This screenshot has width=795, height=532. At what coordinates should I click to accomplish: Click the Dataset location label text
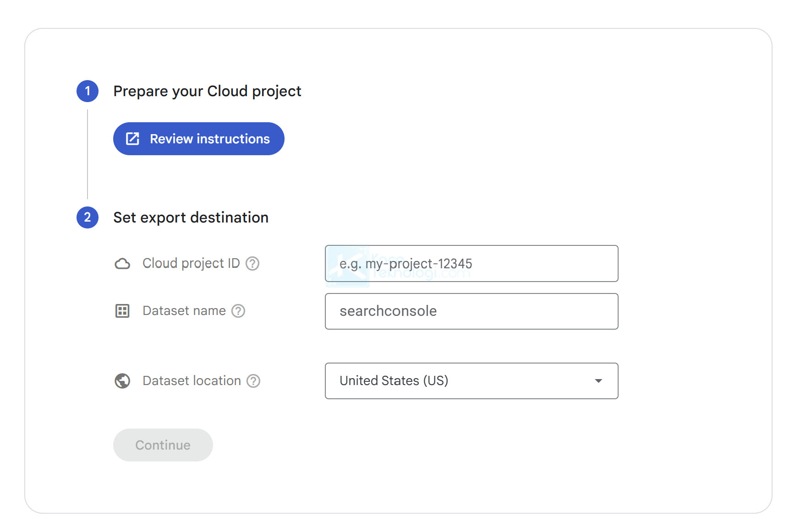pos(192,381)
